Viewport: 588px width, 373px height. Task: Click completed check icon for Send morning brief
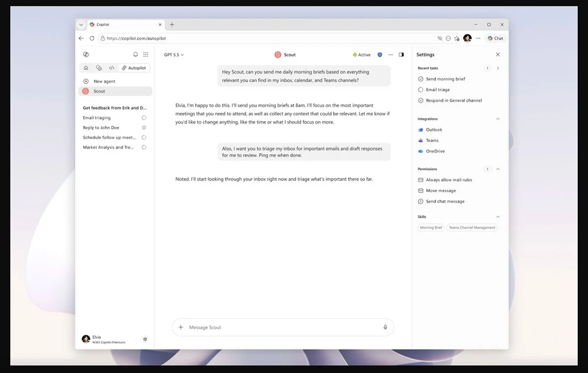pos(420,79)
